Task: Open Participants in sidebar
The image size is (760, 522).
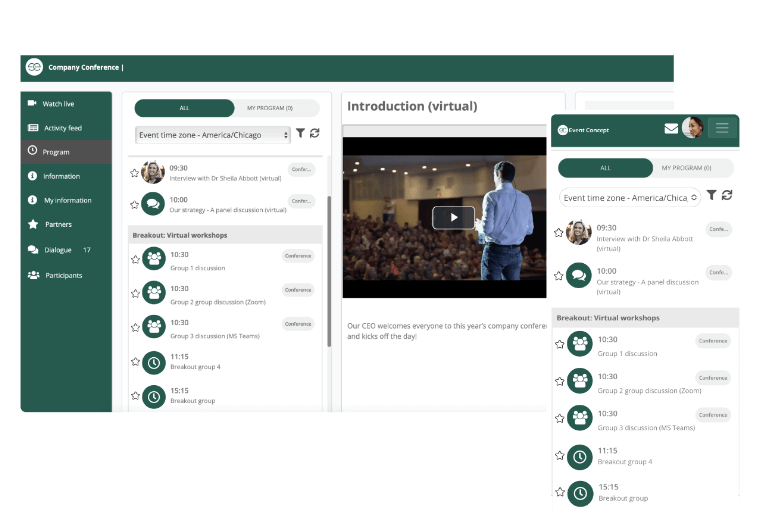Action: (66, 275)
